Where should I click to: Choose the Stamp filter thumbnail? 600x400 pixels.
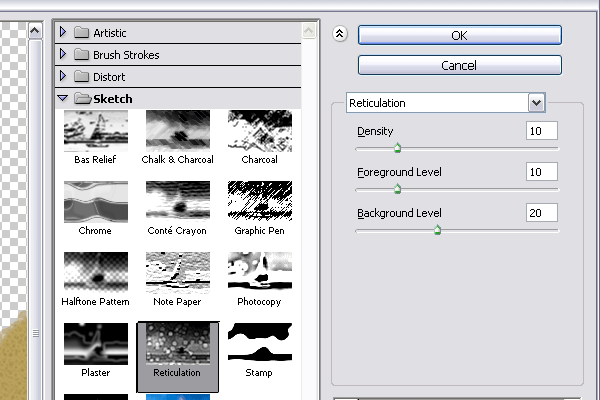click(260, 344)
